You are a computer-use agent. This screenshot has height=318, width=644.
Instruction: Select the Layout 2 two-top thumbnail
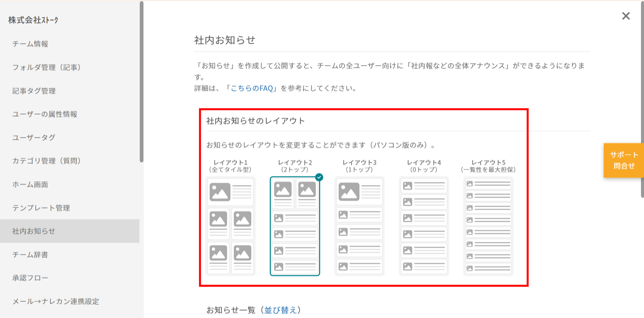click(295, 226)
